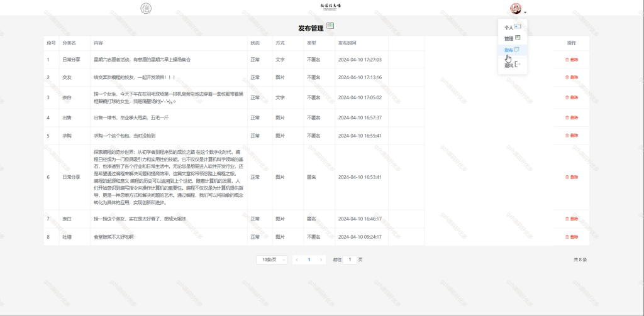Delete row 1 星期六志愿者活动 post
This screenshot has height=316, width=644.
[x=571, y=60]
